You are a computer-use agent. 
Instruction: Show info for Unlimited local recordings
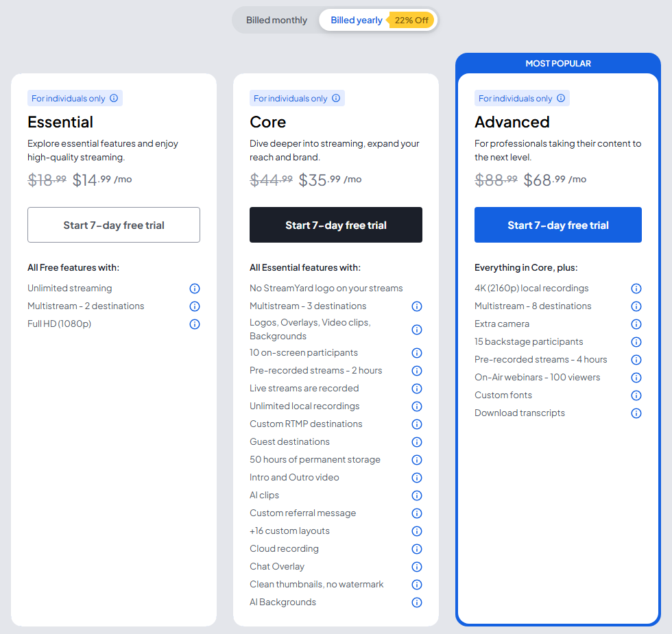pyautogui.click(x=417, y=406)
